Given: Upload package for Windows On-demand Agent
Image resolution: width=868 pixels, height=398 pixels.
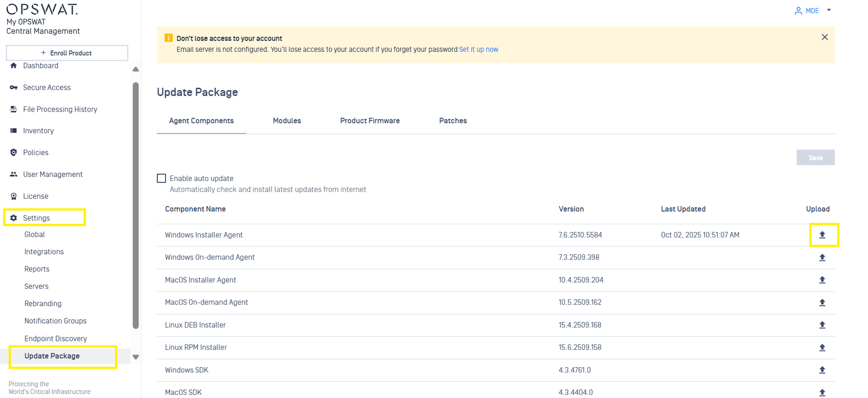Looking at the screenshot, I should pos(822,258).
